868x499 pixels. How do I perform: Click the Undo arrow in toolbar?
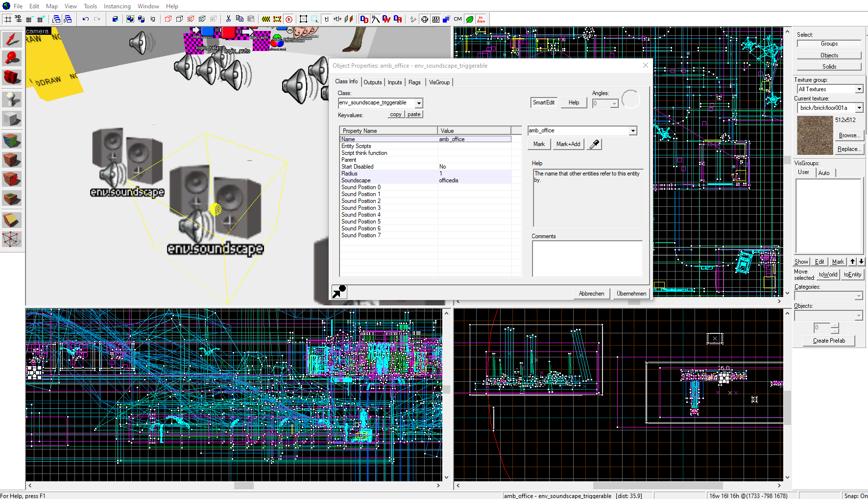(x=86, y=19)
